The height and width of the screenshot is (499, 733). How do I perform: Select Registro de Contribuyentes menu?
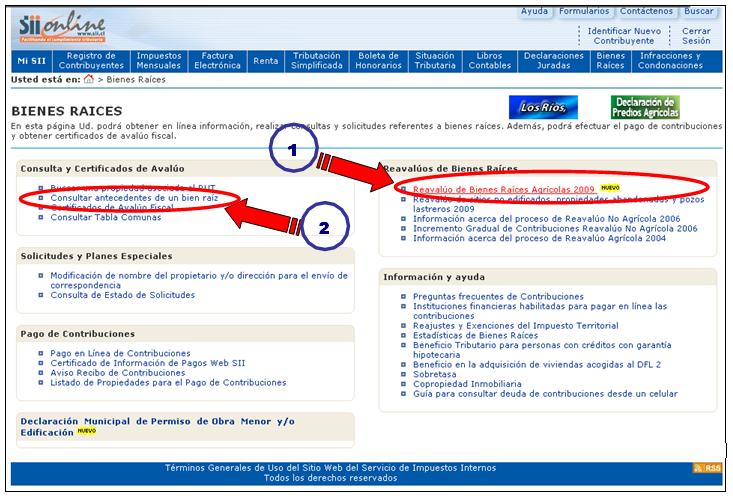(91, 61)
